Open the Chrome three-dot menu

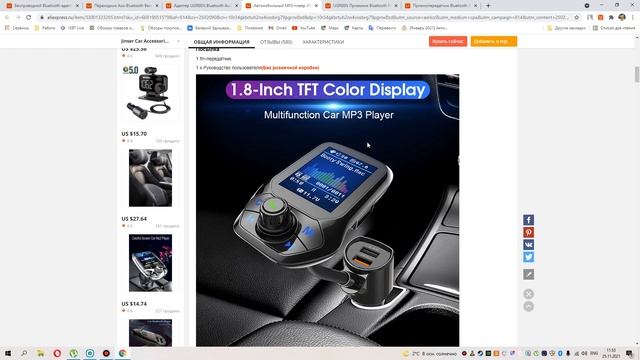pos(632,18)
